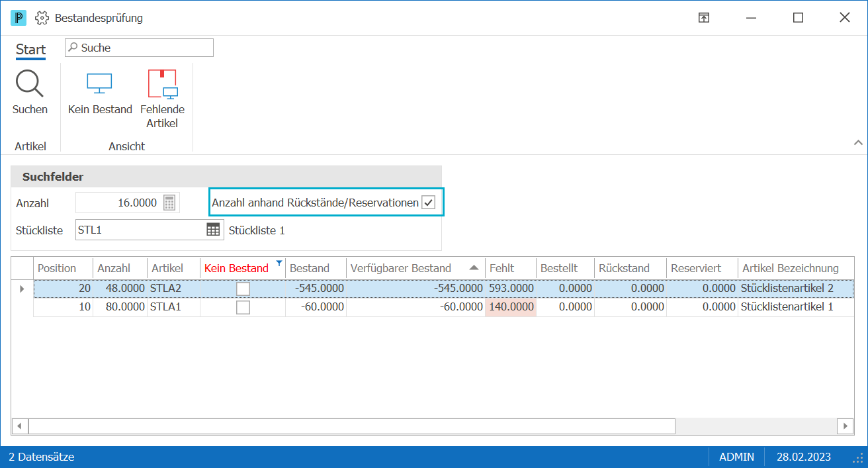868x468 pixels.
Task: Click the Rückstand column header
Action: click(x=630, y=268)
